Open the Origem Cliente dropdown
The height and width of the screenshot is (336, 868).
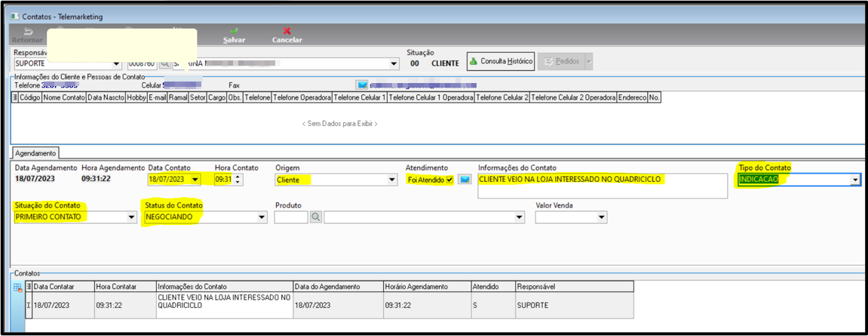pos(392,180)
